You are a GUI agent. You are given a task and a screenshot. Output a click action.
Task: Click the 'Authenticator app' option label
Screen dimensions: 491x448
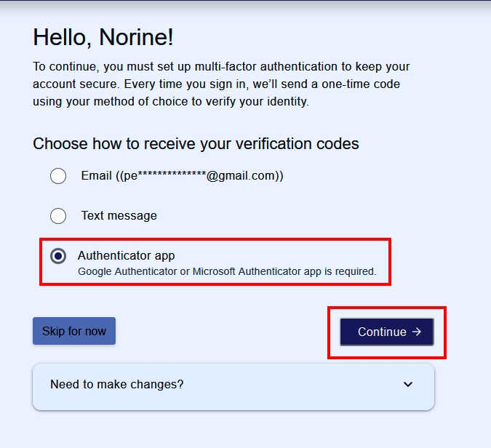coord(126,256)
